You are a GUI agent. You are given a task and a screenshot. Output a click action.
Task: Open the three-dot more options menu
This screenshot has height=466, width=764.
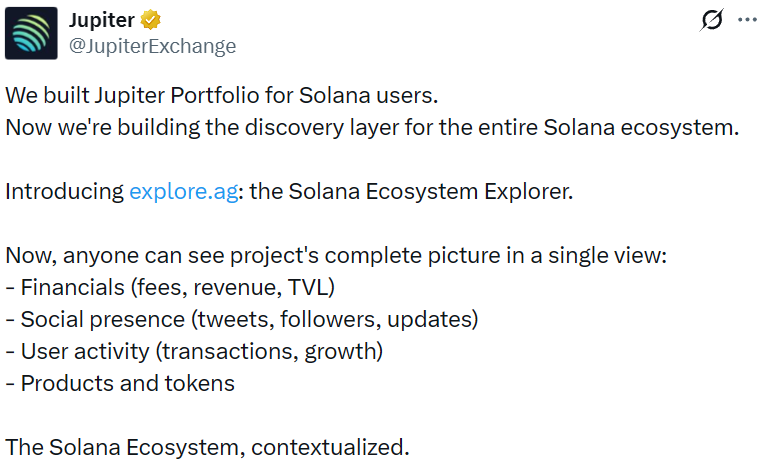[x=747, y=21]
